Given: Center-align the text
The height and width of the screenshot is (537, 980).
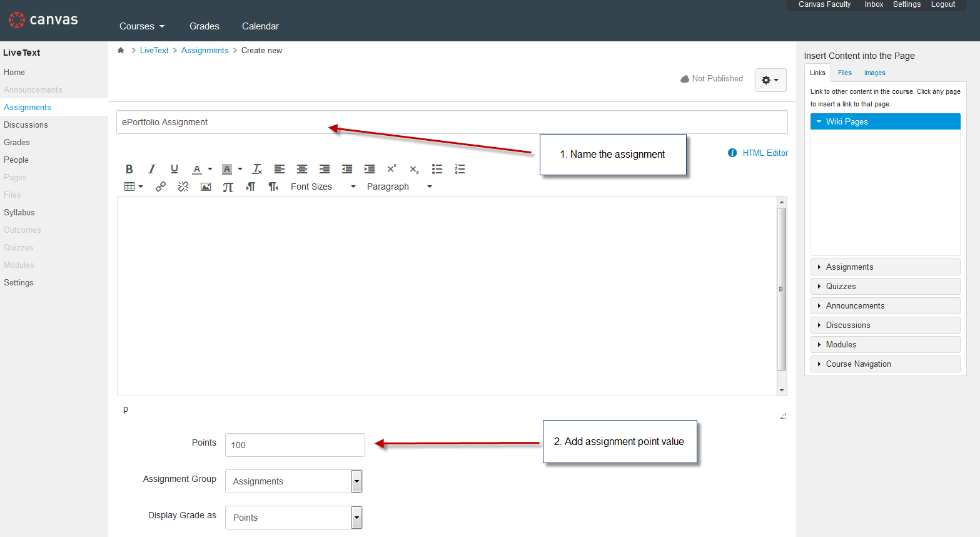Looking at the screenshot, I should pos(301,169).
